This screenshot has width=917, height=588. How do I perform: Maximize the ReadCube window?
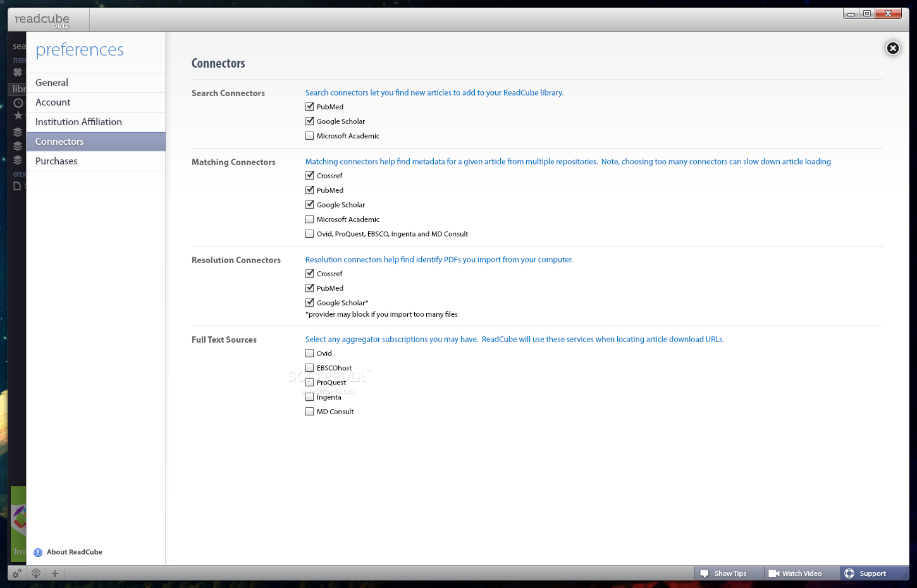pos(867,13)
